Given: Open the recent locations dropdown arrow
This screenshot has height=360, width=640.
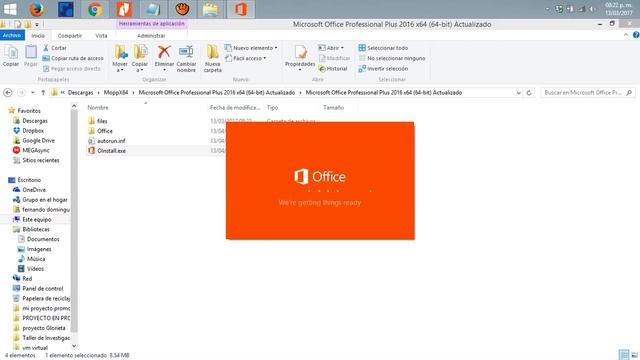Looking at the screenshot, I should point(33,93).
